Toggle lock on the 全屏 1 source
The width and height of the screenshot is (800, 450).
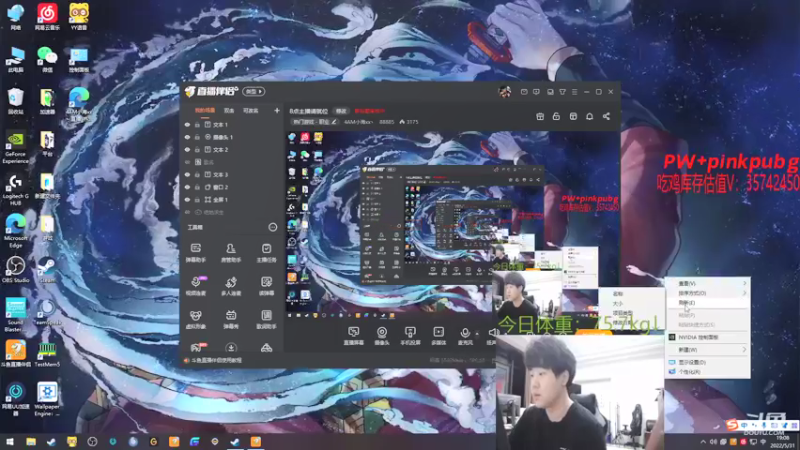197,199
